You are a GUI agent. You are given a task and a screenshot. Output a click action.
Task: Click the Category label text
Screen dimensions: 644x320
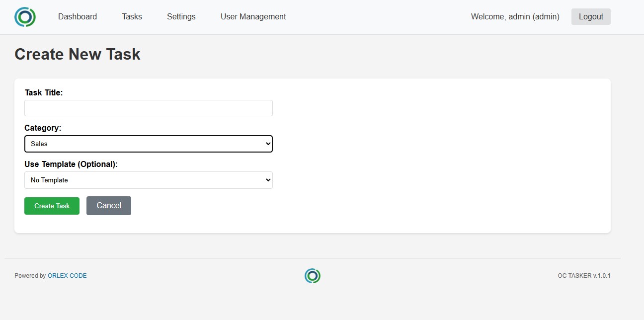(43, 128)
